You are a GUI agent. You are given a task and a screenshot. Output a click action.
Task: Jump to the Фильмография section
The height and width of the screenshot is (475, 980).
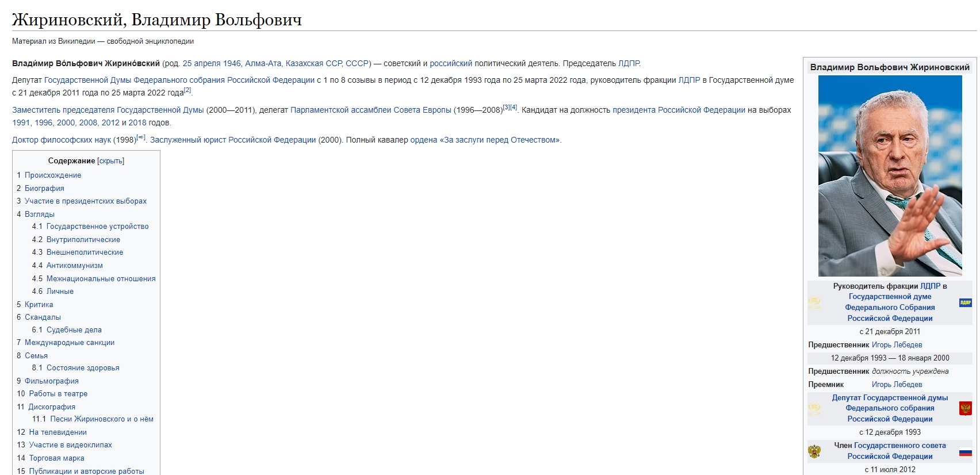[x=52, y=381]
